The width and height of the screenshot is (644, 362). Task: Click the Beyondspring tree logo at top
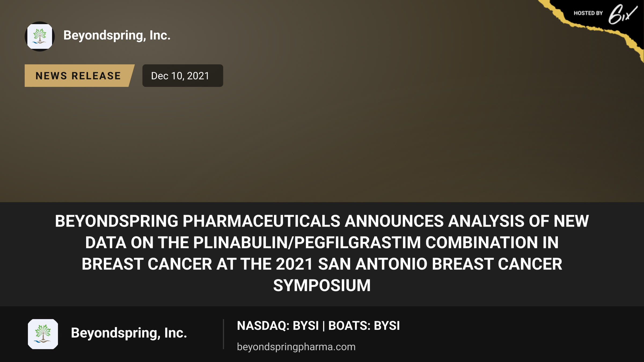(40, 36)
